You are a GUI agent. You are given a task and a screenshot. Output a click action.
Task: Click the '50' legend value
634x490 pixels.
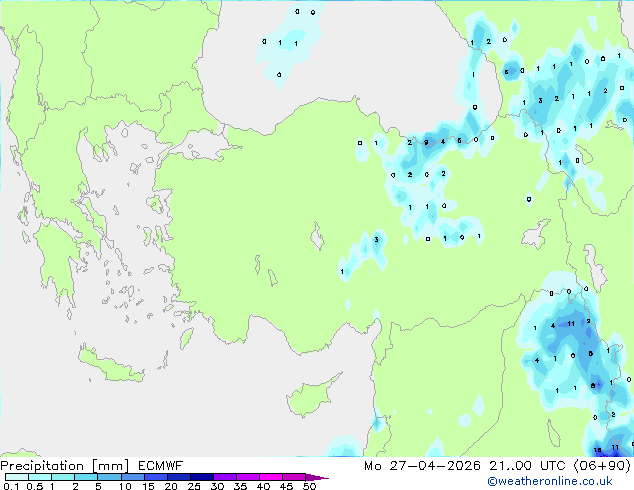pos(309,486)
